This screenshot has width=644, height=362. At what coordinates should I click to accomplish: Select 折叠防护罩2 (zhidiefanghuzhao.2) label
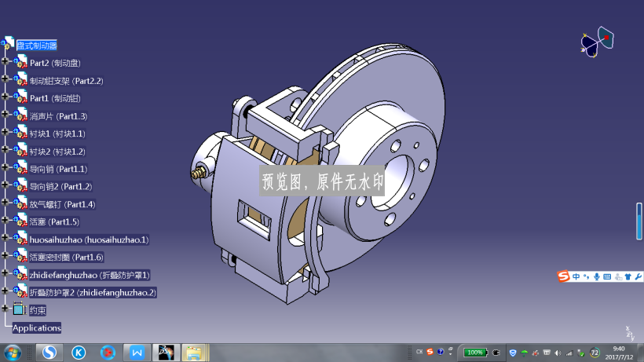[x=93, y=293]
